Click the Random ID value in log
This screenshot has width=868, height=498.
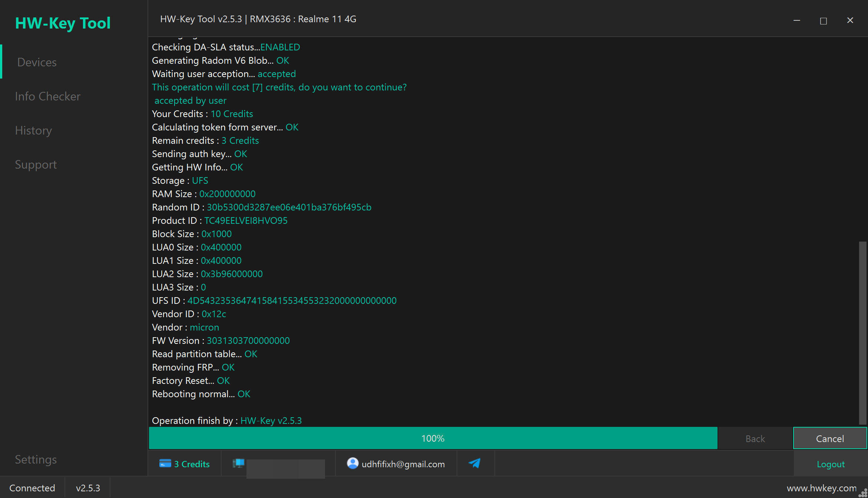pyautogui.click(x=289, y=207)
